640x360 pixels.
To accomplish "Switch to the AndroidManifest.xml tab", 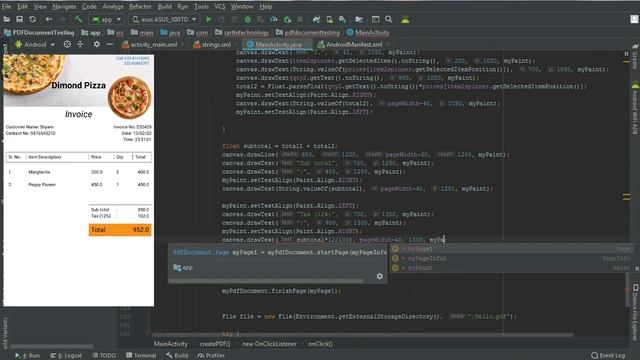I will 351,44.
